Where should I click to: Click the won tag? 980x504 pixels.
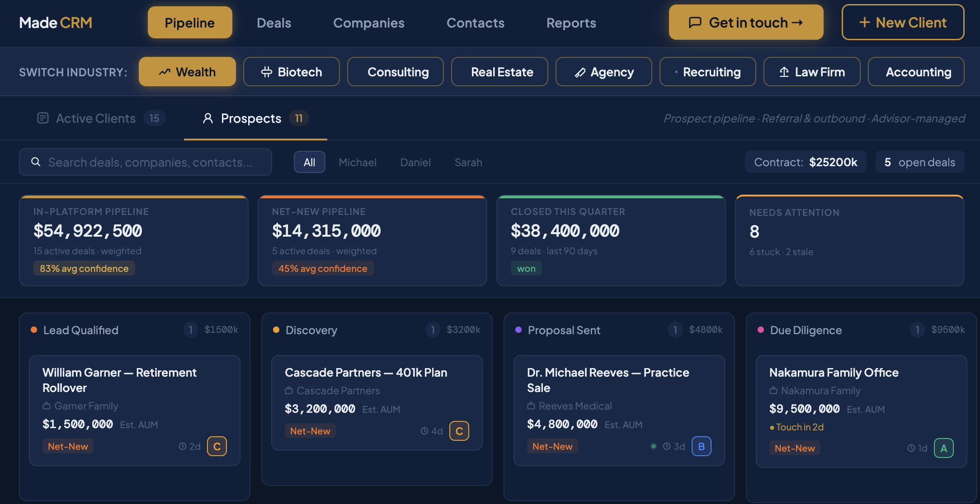point(526,268)
